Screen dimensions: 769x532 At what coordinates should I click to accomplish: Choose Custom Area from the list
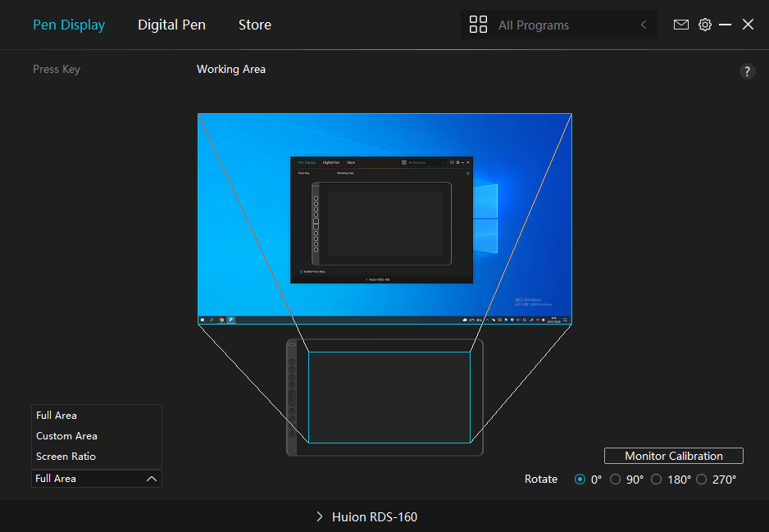66,436
